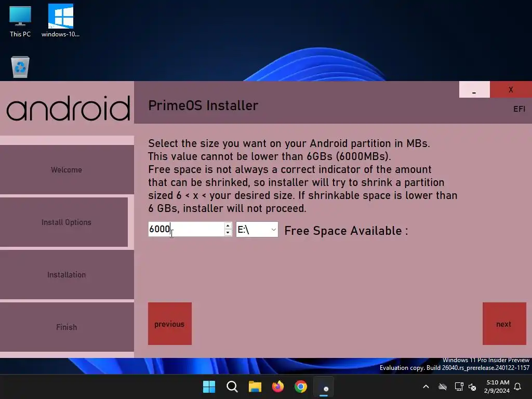The image size is (532, 399).
Task: Click the PrimeOS Installer title
Action: pyautogui.click(x=203, y=105)
